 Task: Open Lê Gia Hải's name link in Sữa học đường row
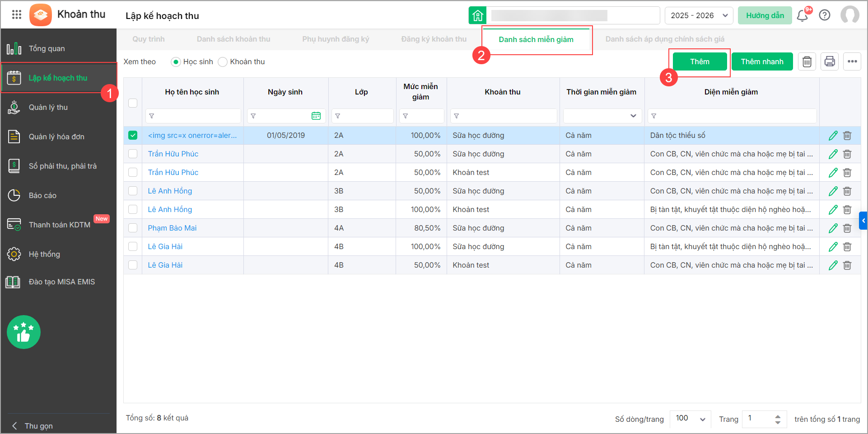point(165,247)
